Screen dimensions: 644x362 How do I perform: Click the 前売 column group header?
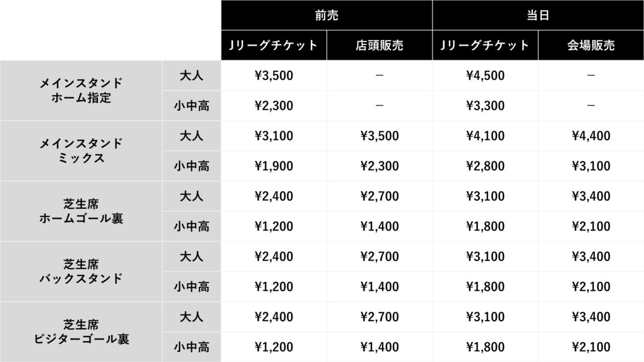326,16
